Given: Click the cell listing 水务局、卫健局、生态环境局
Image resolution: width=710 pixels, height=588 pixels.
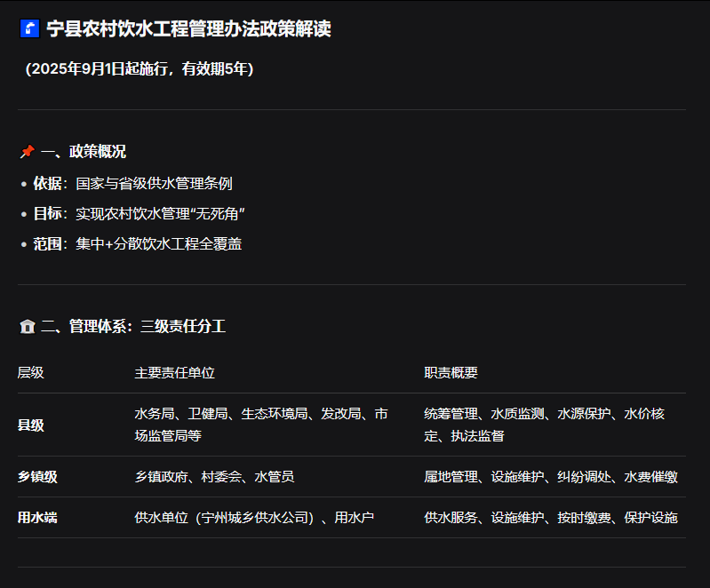Looking at the screenshot, I should coord(260,425).
